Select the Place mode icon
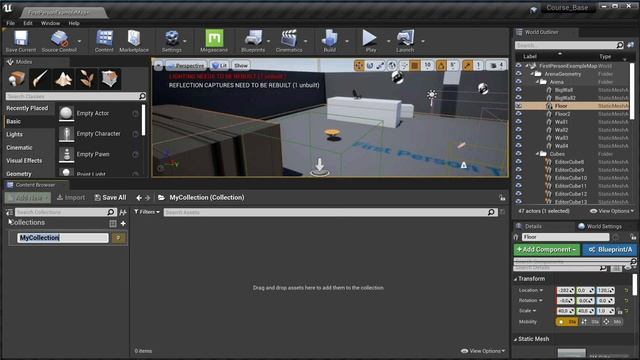 click(x=17, y=78)
